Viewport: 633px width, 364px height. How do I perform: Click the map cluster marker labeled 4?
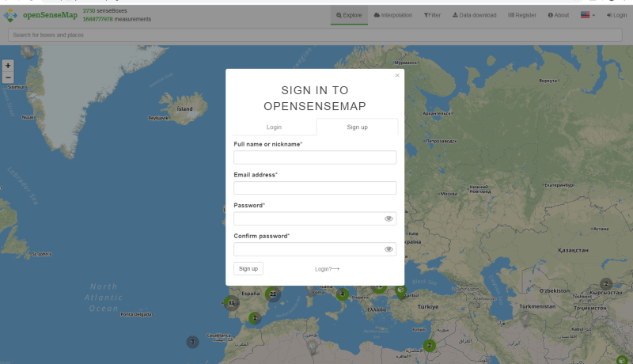pos(343,294)
